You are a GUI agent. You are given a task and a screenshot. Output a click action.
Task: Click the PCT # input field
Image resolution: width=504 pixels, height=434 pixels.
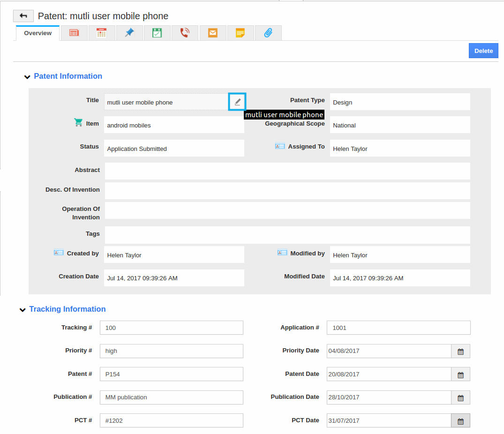tap(171, 420)
